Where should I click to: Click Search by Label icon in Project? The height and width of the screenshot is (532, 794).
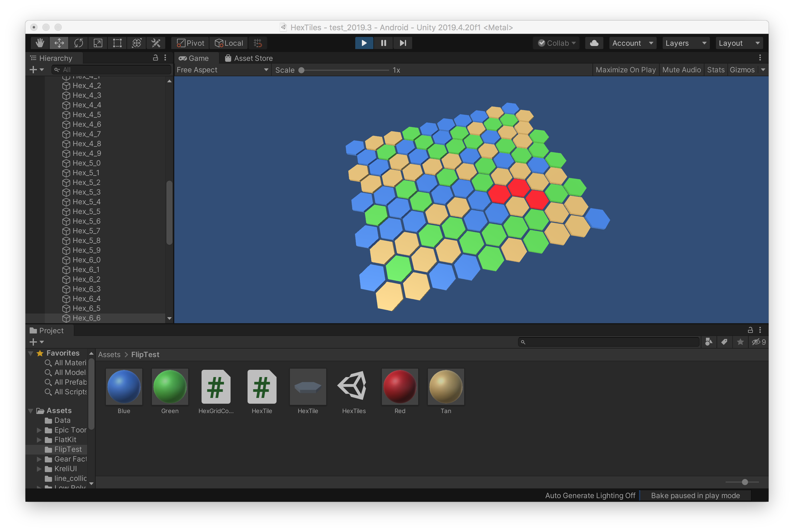click(724, 342)
